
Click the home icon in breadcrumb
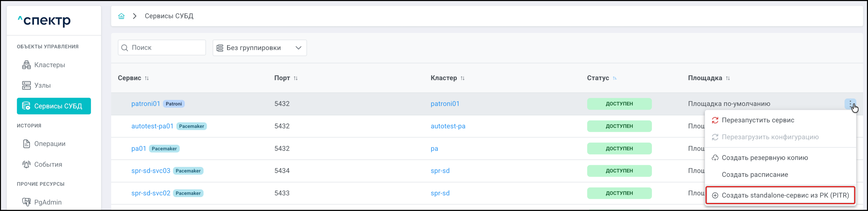(x=121, y=16)
